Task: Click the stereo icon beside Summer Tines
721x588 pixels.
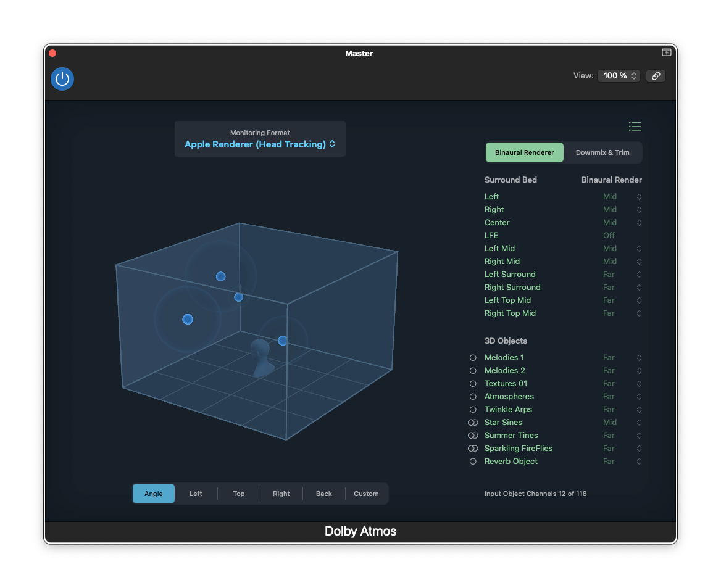Action: [473, 436]
